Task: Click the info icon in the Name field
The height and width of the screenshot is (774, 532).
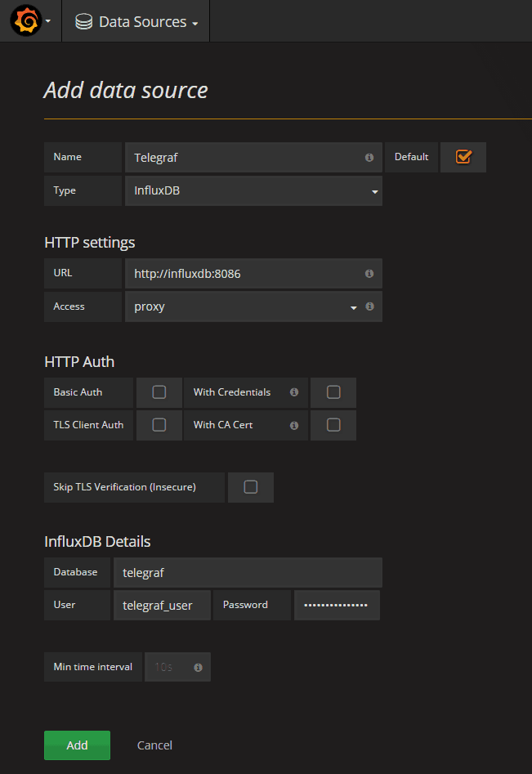Action: pos(369,158)
